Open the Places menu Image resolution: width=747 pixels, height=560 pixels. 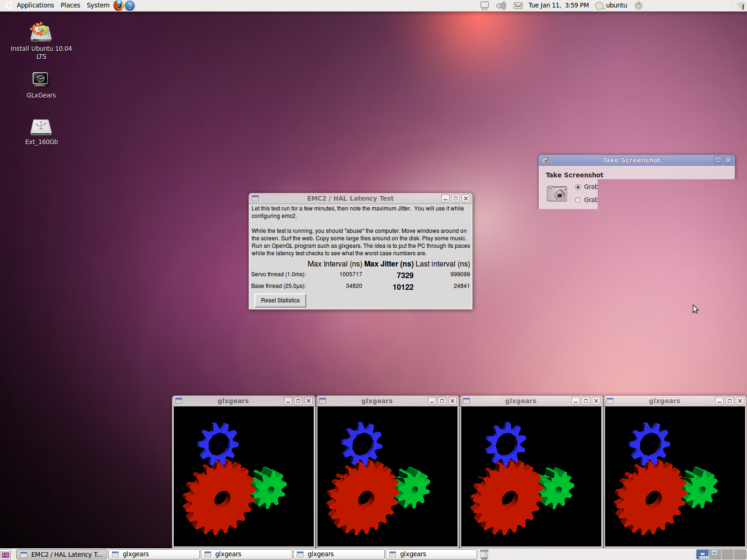coord(70,6)
